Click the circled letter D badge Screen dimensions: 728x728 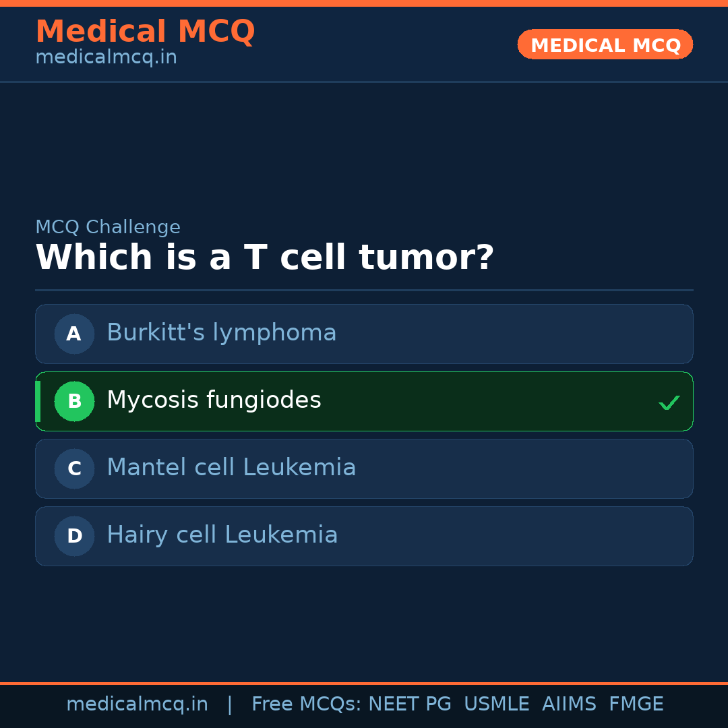click(x=74, y=536)
